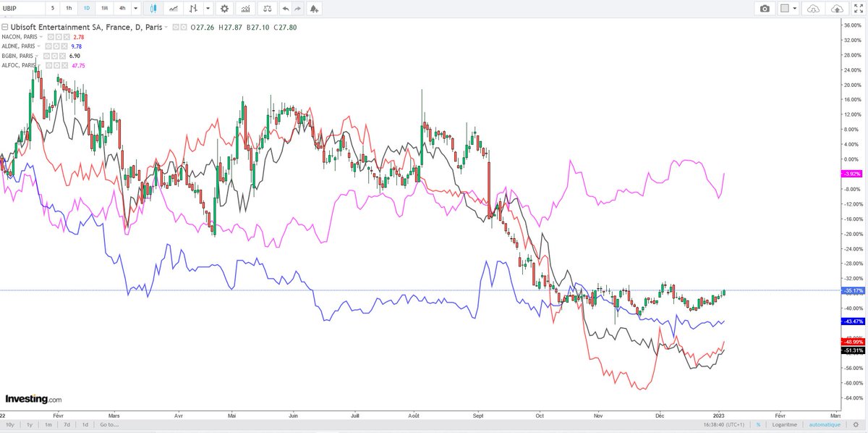The height and width of the screenshot is (433, 868).
Task: Load chart layout from cloud
Action: (x=813, y=9)
